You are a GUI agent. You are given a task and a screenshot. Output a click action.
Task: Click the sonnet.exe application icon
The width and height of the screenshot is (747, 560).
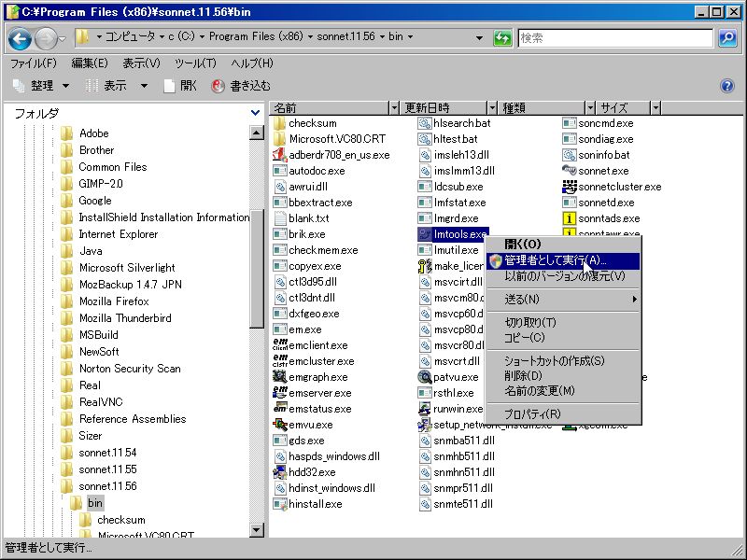click(570, 171)
